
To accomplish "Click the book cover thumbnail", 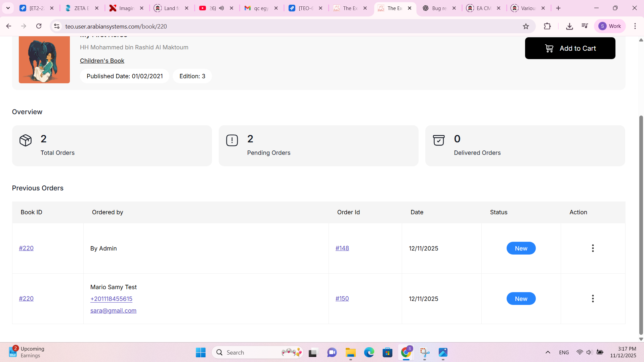I will pos(44,60).
